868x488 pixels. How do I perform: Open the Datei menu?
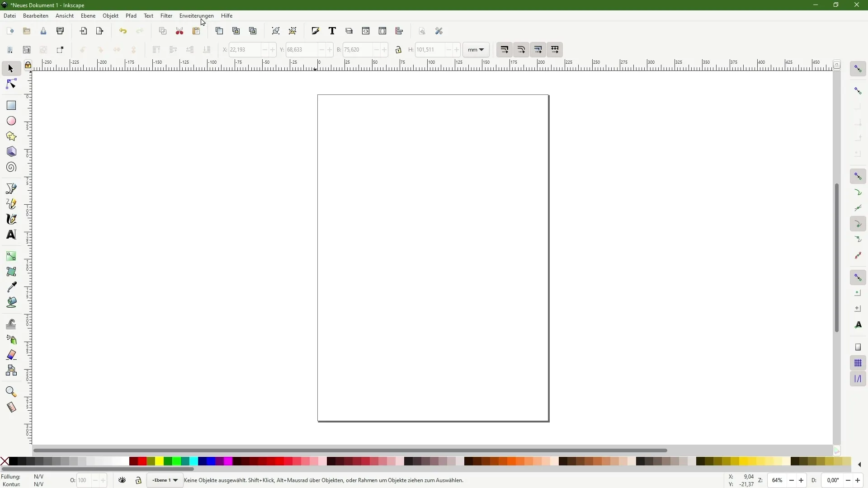pos(9,16)
